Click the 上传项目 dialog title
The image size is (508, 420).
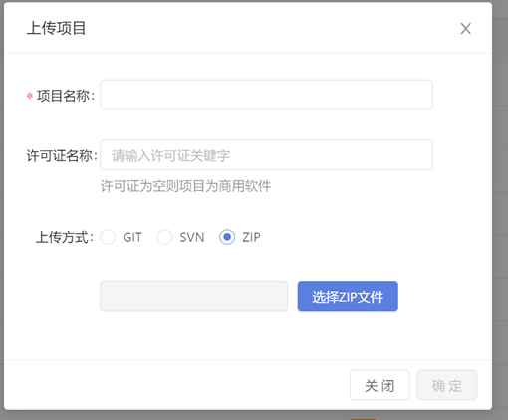point(56,28)
